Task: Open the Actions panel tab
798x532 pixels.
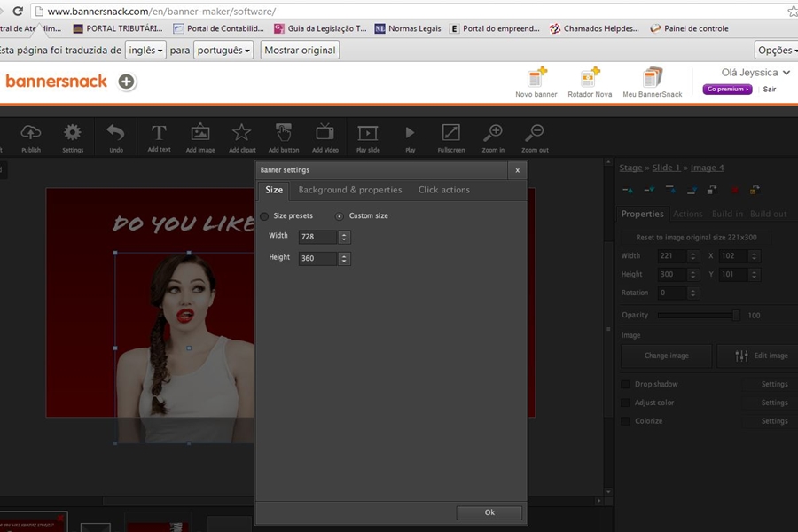Action: point(687,214)
